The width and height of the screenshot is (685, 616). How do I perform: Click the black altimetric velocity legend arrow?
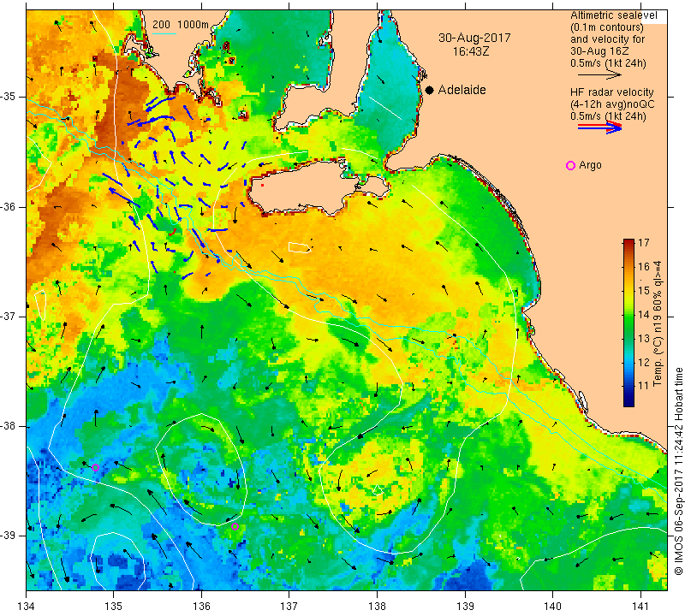tap(600, 74)
